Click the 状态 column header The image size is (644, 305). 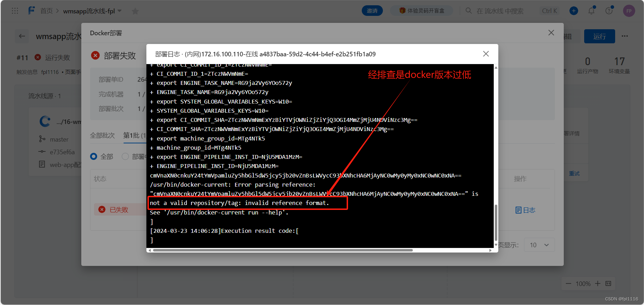click(100, 179)
